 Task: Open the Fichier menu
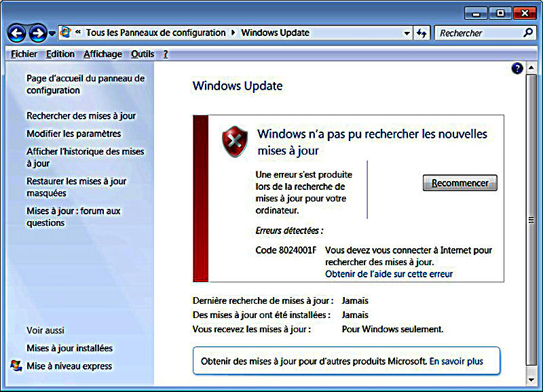pyautogui.click(x=24, y=54)
